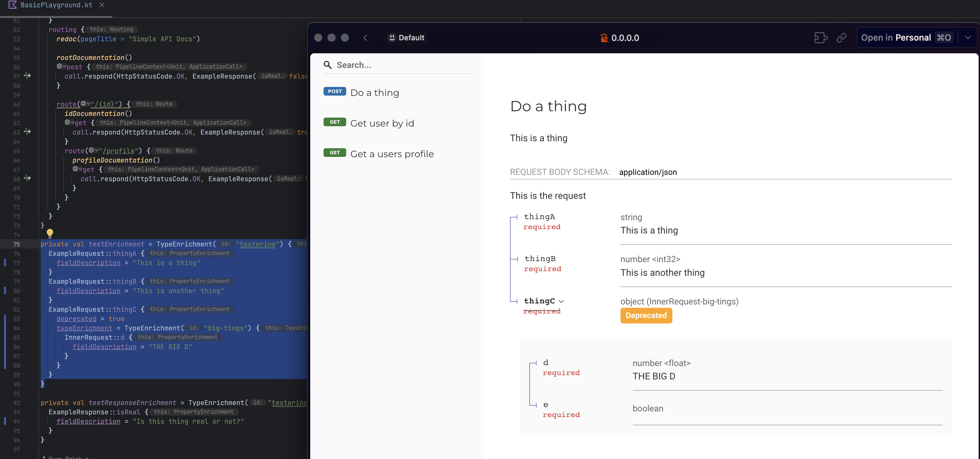This screenshot has width=980, height=459.
Task: Select the BasicPlayground.kt tab
Action: (56, 5)
